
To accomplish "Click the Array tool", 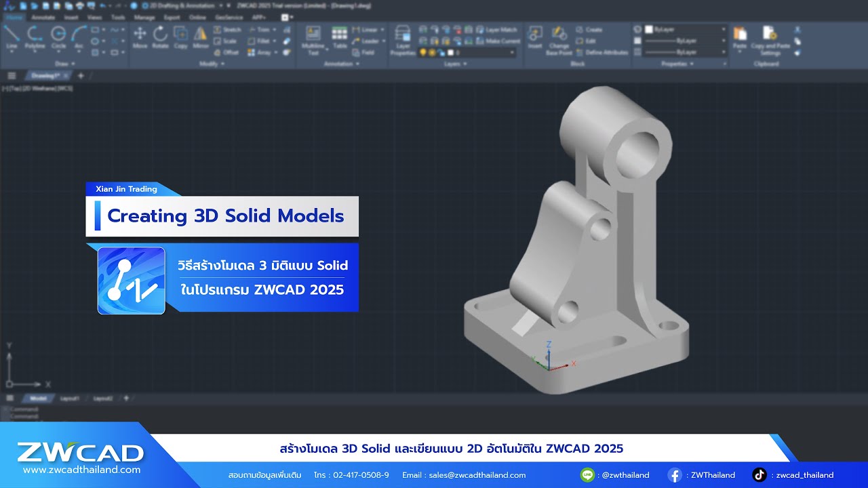I will (259, 52).
